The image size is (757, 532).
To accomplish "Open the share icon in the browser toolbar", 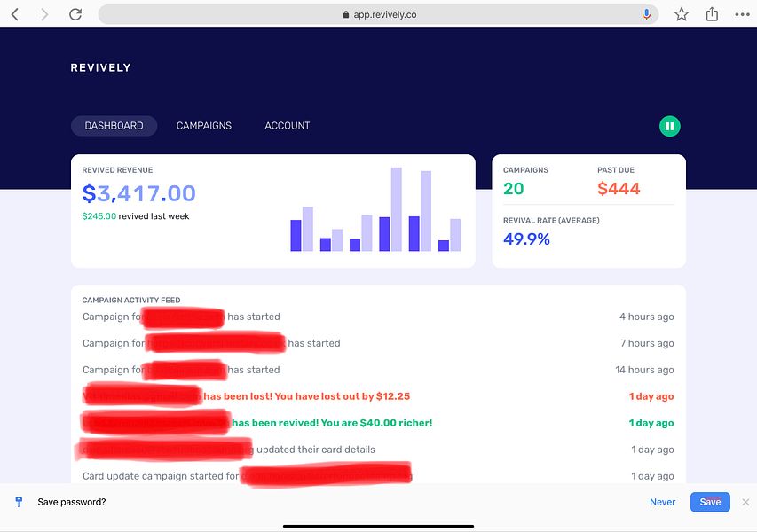I will tap(712, 14).
